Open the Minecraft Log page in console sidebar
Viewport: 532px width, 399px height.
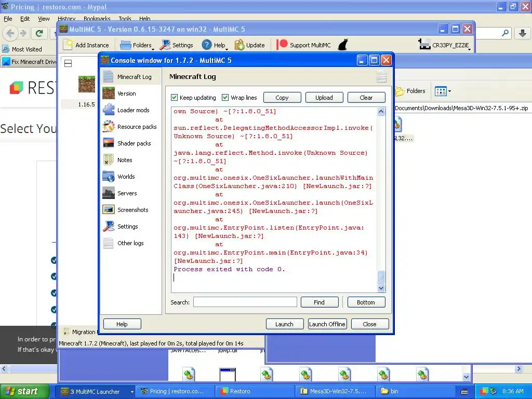click(x=130, y=77)
